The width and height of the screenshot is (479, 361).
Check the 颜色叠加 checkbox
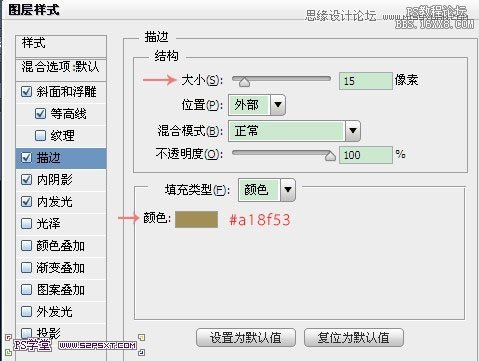(26, 246)
